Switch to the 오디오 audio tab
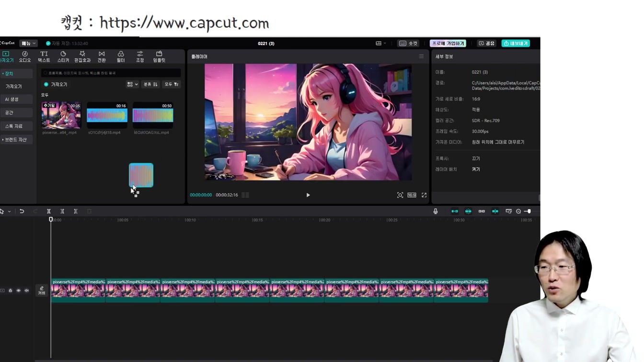644x362 pixels. (25, 57)
